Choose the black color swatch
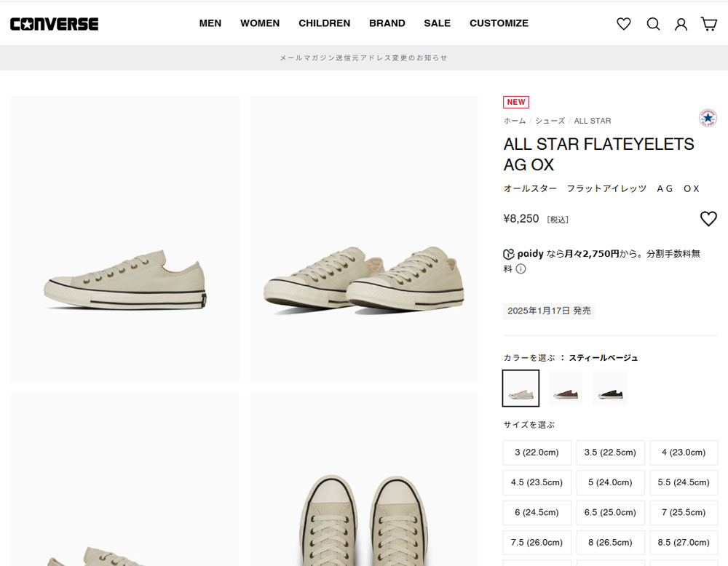Image resolution: width=728 pixels, height=566 pixels. tap(610, 388)
